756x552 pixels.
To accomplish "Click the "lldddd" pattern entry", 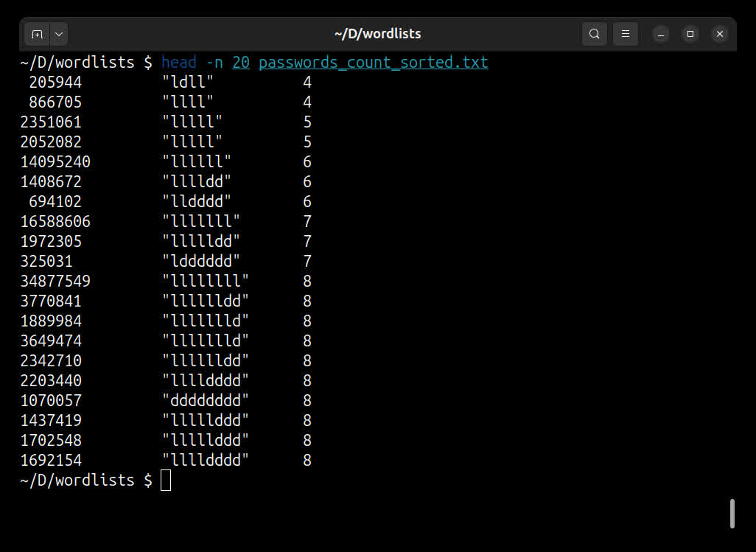I will pos(197,202).
